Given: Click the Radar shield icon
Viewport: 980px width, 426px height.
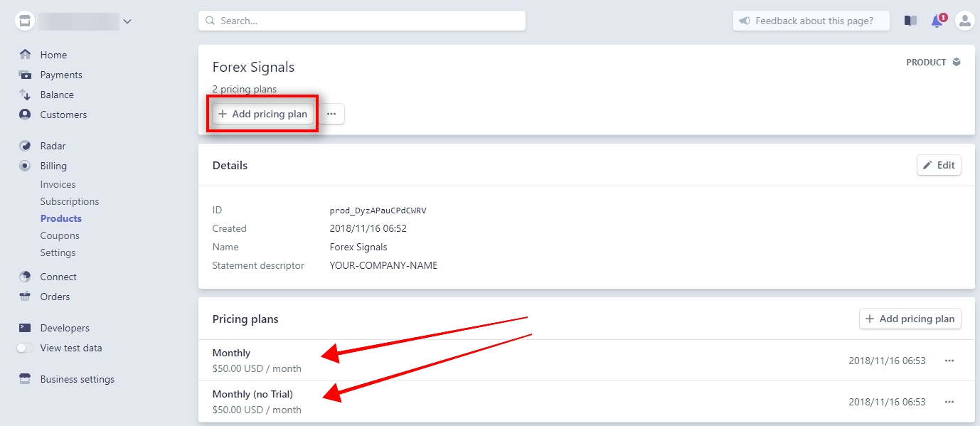Looking at the screenshot, I should 25,146.
